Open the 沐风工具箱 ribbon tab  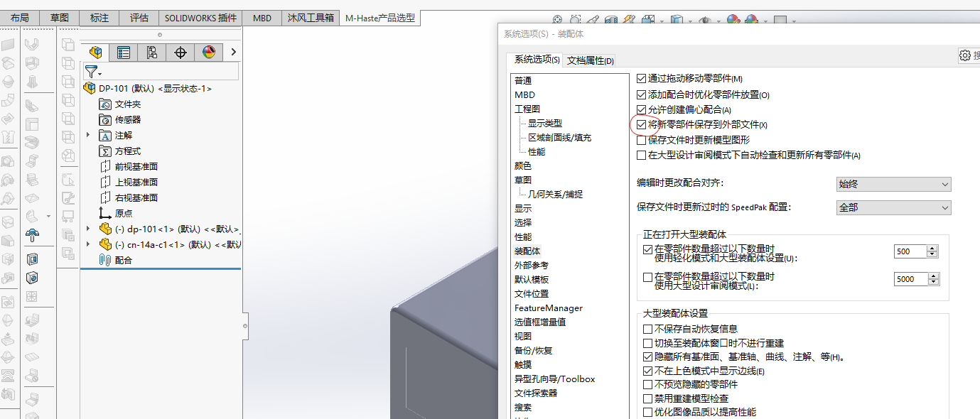click(311, 18)
